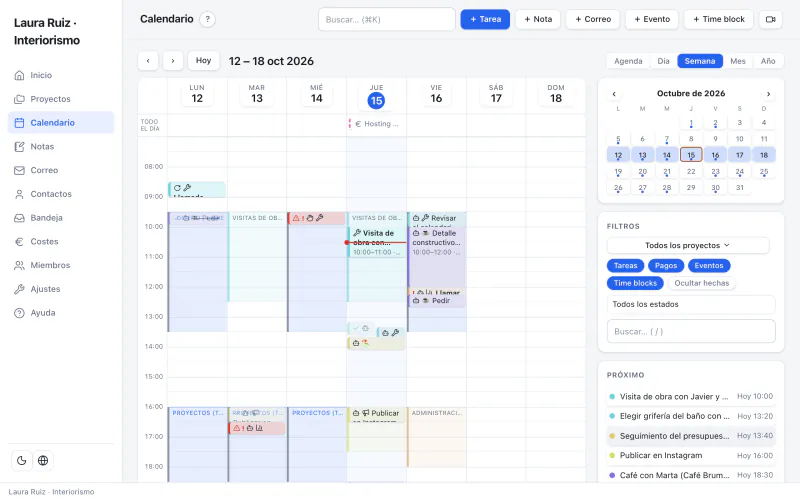This screenshot has width=800, height=500.
Task: Select Calendario in the sidebar
Action: [x=61, y=122]
